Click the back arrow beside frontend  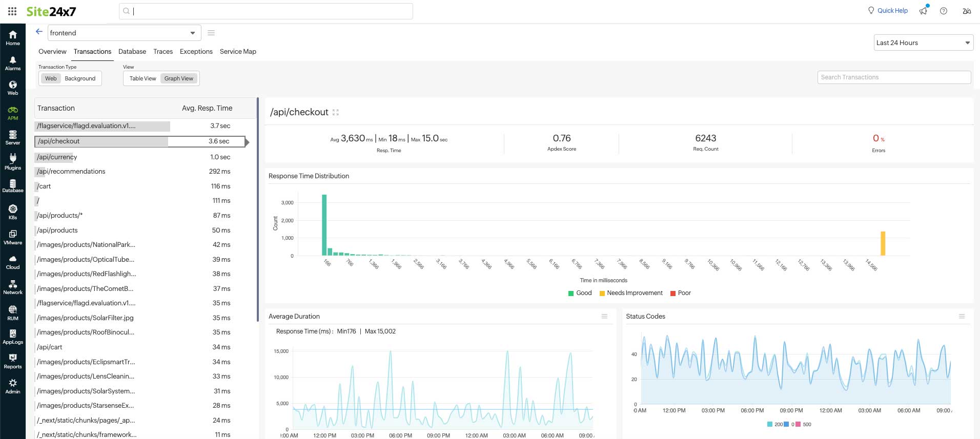coord(39,32)
